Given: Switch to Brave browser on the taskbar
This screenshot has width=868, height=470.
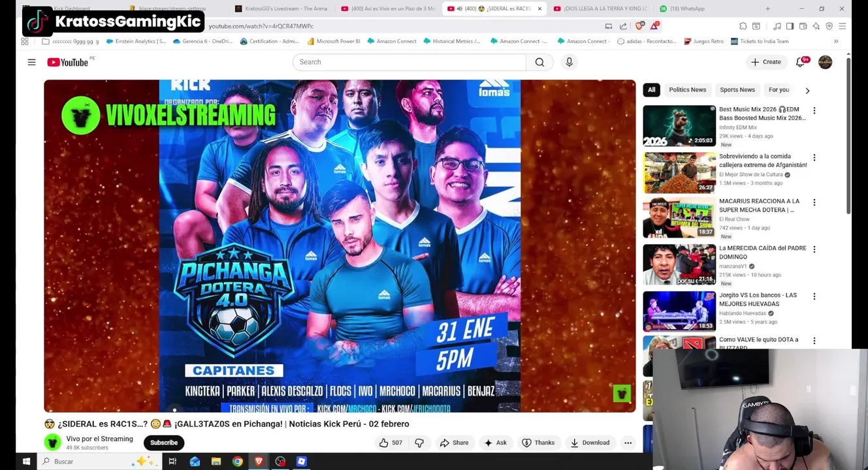Looking at the screenshot, I should tap(259, 462).
